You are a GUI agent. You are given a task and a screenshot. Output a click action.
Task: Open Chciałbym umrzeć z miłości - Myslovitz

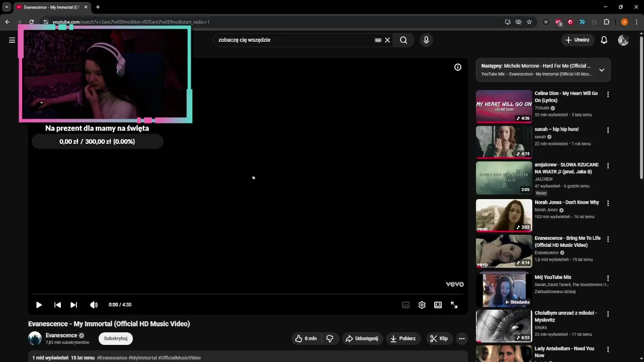[566, 316]
